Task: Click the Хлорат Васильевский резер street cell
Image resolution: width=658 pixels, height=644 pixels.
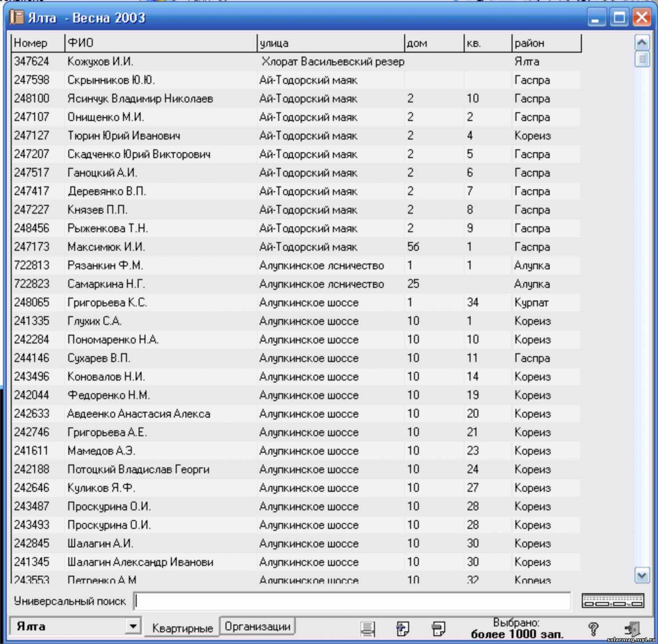Action: pyautogui.click(x=333, y=61)
